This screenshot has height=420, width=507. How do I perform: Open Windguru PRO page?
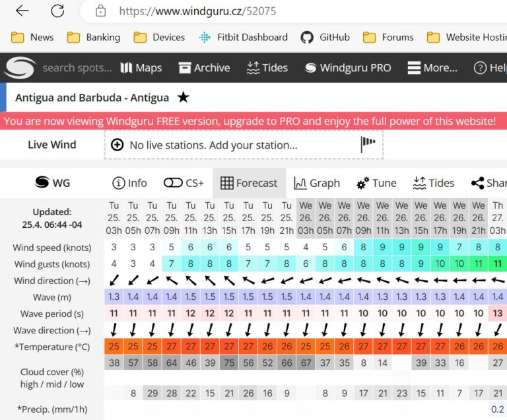coord(348,67)
